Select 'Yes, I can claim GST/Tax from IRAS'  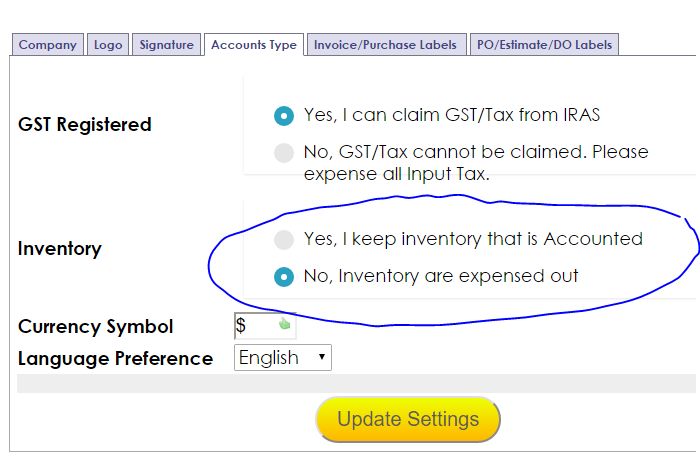pyautogui.click(x=284, y=115)
